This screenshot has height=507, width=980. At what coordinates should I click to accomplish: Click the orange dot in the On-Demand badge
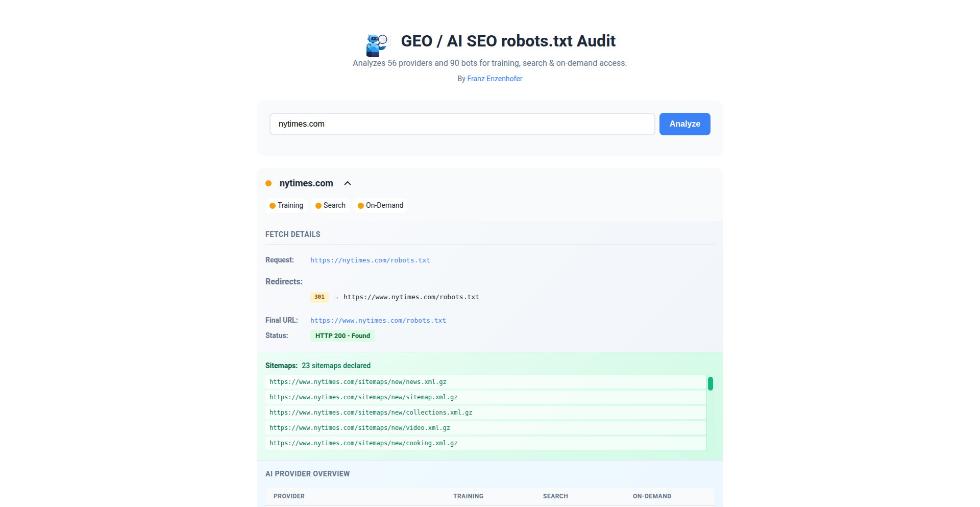pos(360,205)
